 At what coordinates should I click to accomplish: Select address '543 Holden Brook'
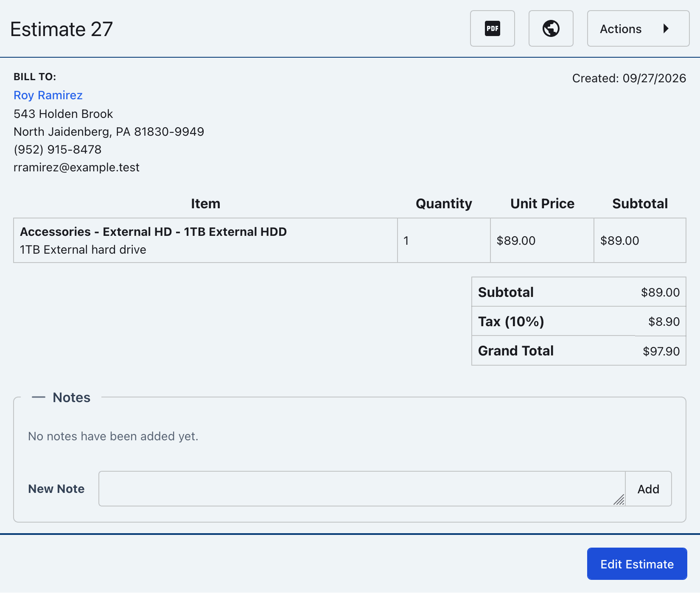click(63, 114)
